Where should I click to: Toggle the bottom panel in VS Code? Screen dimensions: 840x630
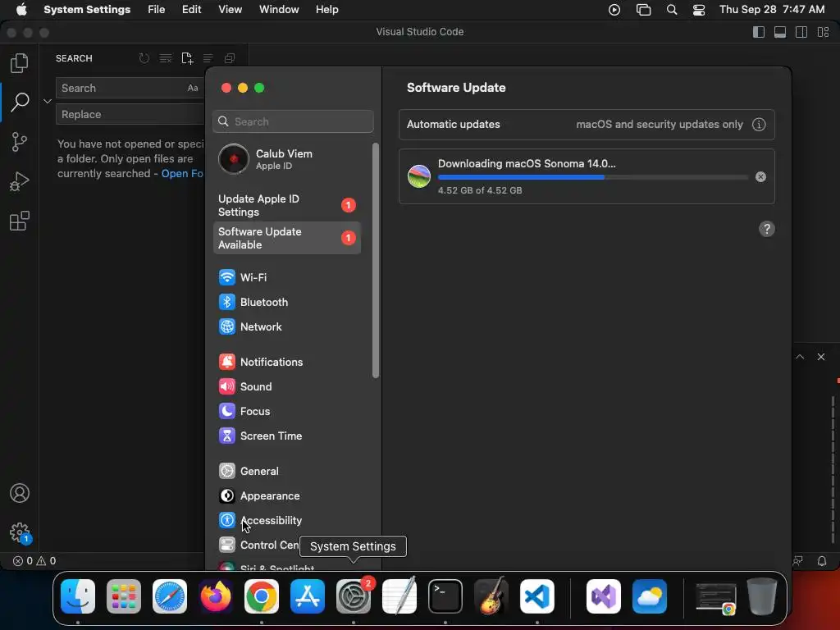pyautogui.click(x=780, y=32)
